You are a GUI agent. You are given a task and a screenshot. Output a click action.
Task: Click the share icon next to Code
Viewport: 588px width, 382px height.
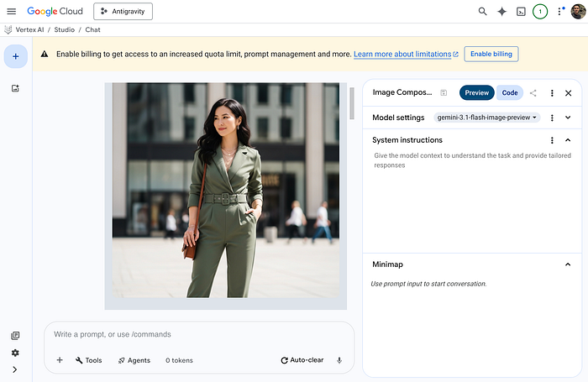click(x=533, y=93)
